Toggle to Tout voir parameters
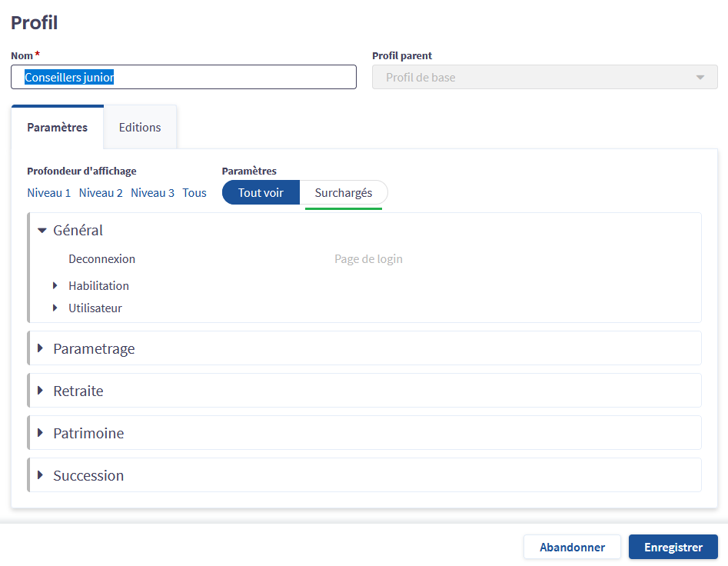 tap(261, 193)
